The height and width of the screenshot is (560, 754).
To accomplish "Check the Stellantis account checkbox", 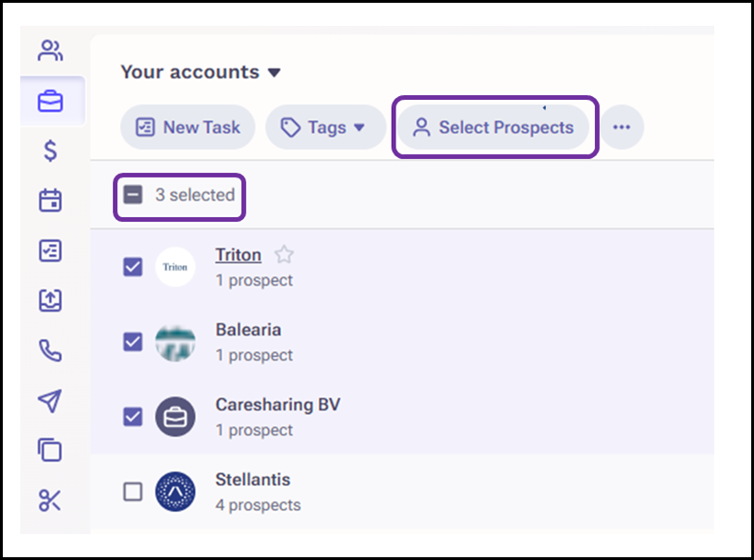I will coord(133,492).
